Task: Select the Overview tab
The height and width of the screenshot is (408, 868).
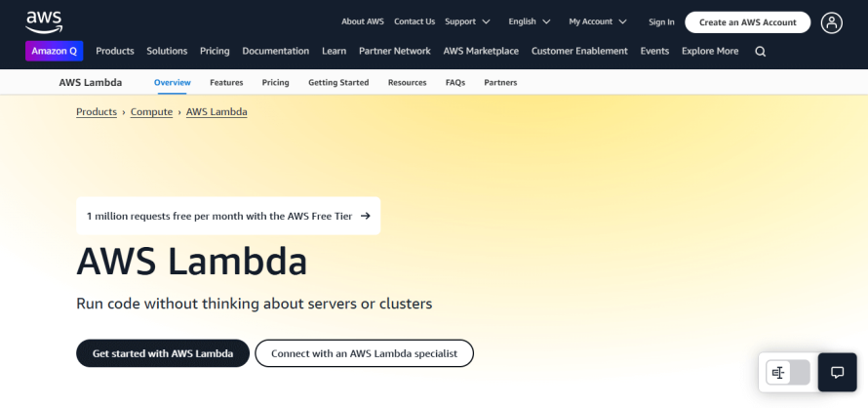Action: click(x=173, y=83)
